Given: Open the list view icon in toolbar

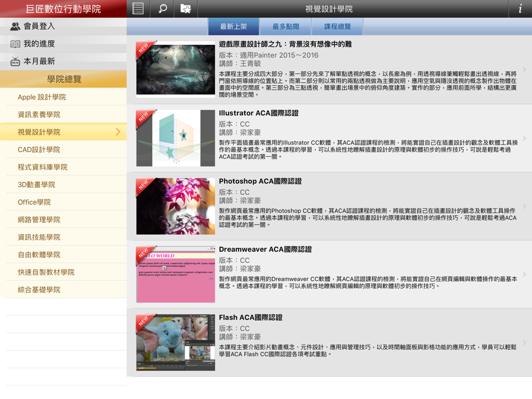Looking at the screenshot, I should click(x=138, y=8).
